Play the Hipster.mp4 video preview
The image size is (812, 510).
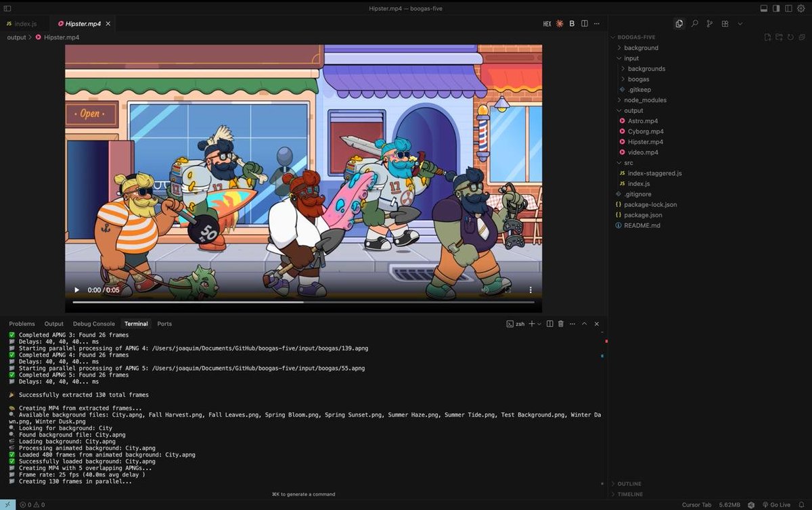click(76, 289)
